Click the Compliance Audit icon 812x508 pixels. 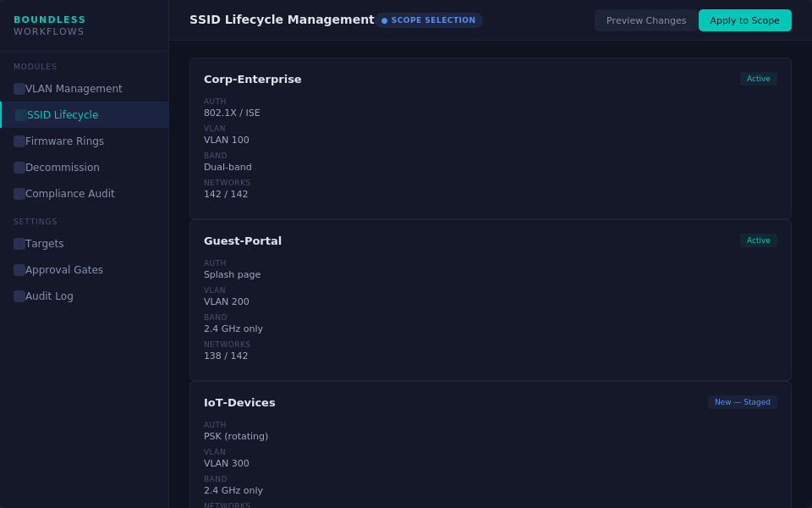click(x=19, y=194)
